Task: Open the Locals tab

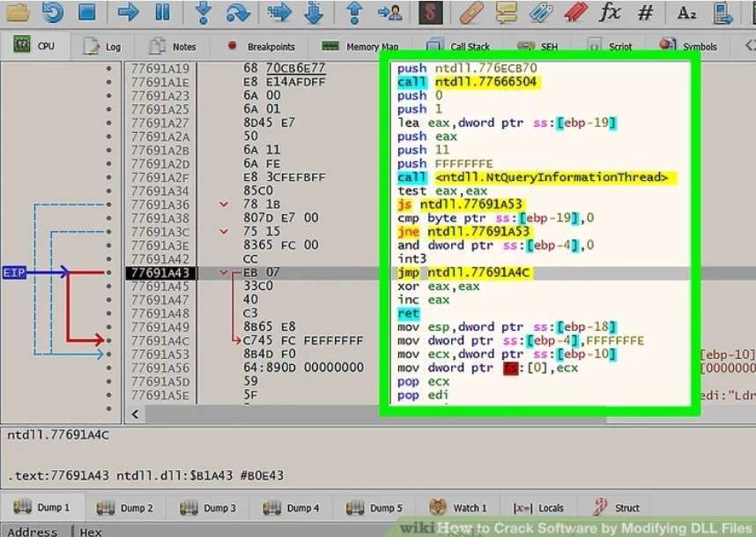Action: click(538, 508)
